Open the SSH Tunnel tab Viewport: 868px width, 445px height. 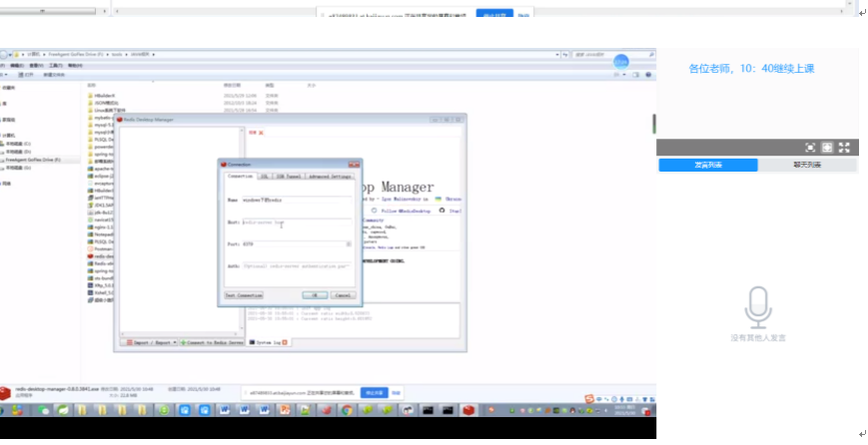[x=288, y=177]
